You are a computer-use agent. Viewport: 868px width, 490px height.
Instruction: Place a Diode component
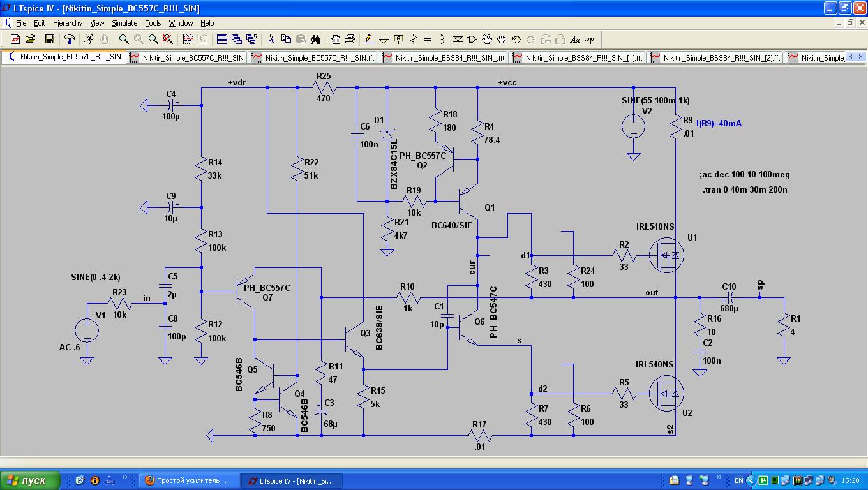coord(458,40)
